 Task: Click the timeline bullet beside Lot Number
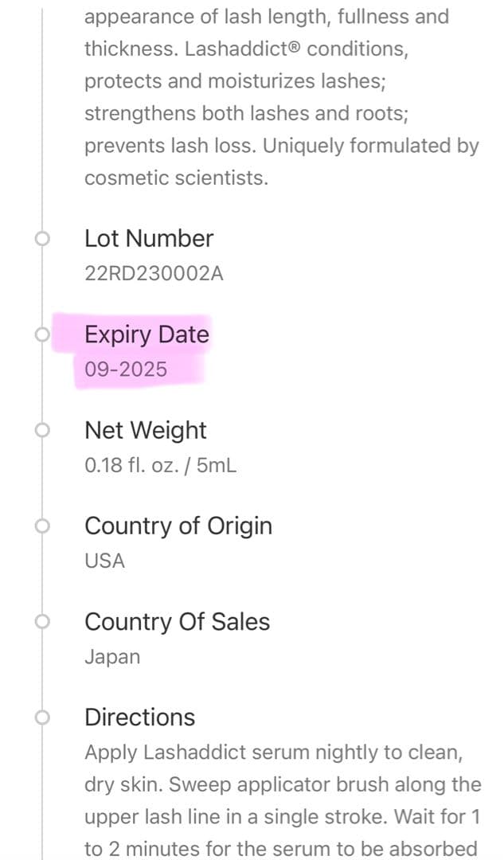coord(42,239)
